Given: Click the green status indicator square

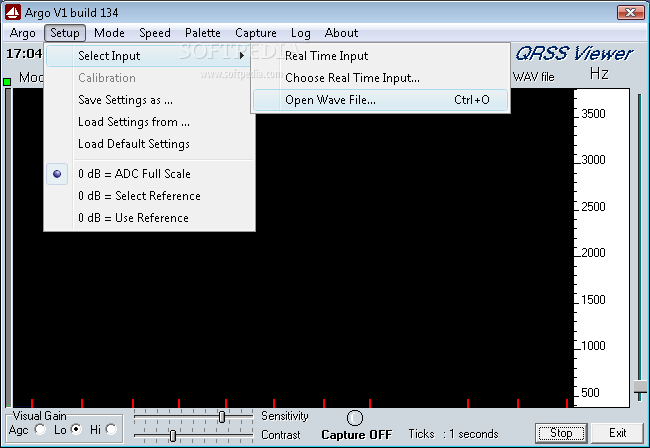Looking at the screenshot, I should coord(7,82).
